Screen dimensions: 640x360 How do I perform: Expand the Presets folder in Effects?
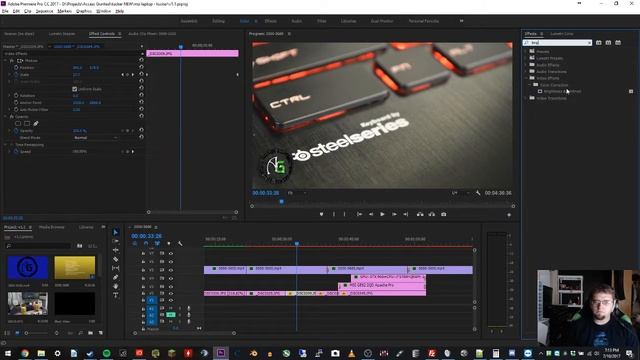(x=526, y=51)
